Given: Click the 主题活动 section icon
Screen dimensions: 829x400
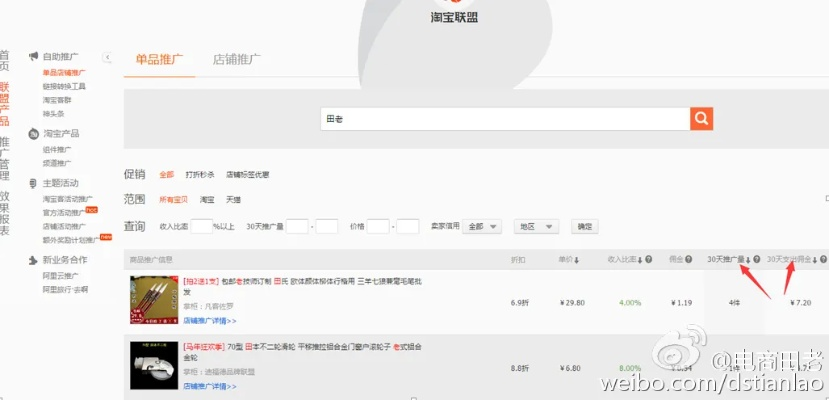Looking at the screenshot, I should (33, 183).
